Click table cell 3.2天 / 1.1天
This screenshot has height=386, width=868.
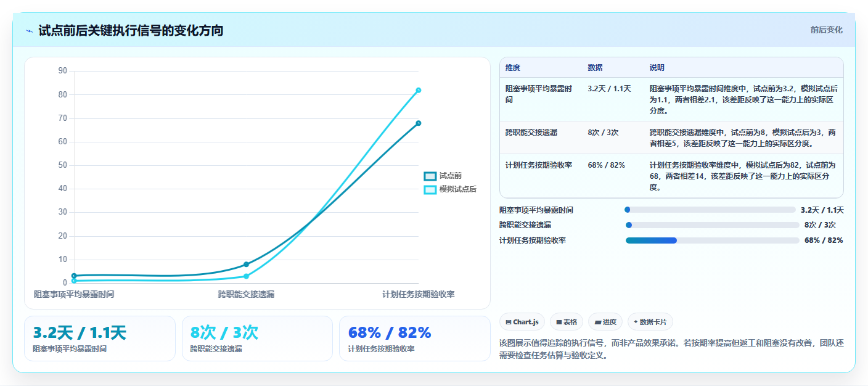(x=613, y=99)
